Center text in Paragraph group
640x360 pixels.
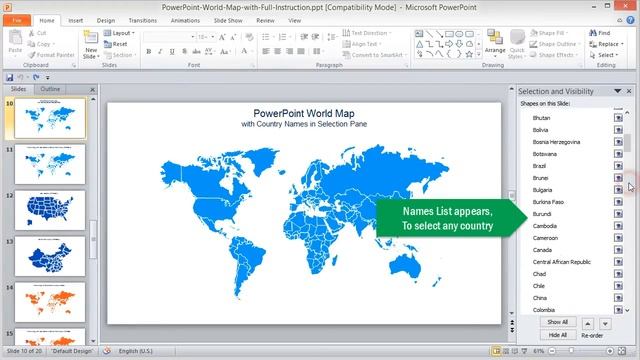[x=278, y=51]
